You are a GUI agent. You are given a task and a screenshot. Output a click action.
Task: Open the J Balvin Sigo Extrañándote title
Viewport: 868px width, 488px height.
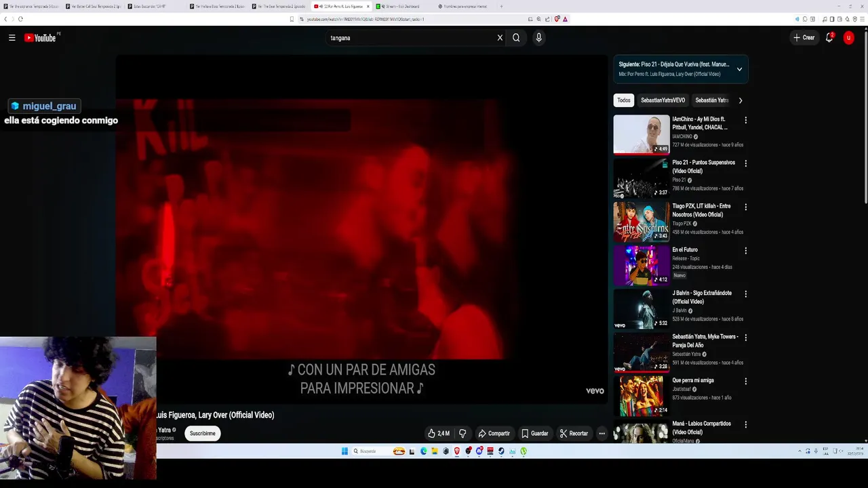[x=702, y=297]
